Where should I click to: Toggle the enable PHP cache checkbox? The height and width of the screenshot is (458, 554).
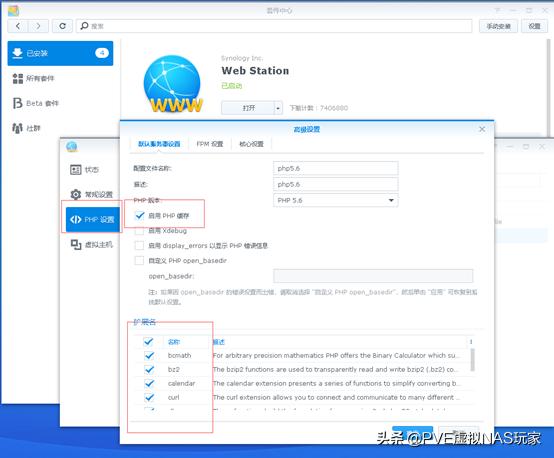click(x=140, y=216)
